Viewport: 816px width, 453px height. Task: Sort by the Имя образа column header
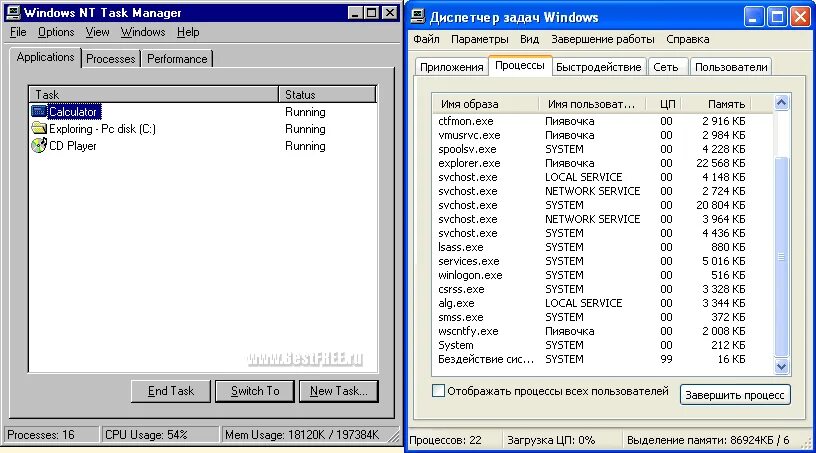tap(485, 104)
